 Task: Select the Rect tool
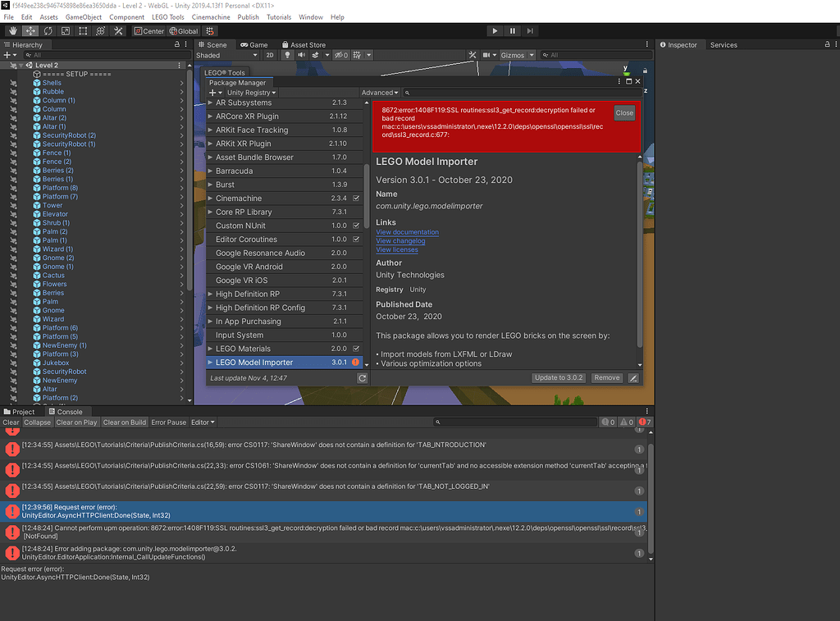[83, 31]
